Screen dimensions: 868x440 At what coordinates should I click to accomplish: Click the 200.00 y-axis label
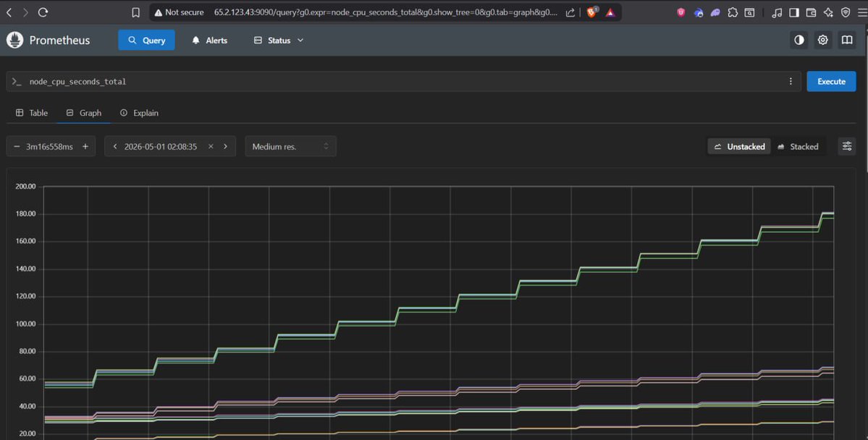click(25, 187)
